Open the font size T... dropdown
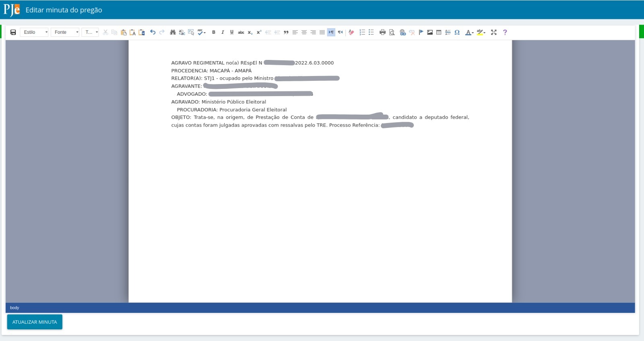This screenshot has width=644, height=341. coord(90,32)
